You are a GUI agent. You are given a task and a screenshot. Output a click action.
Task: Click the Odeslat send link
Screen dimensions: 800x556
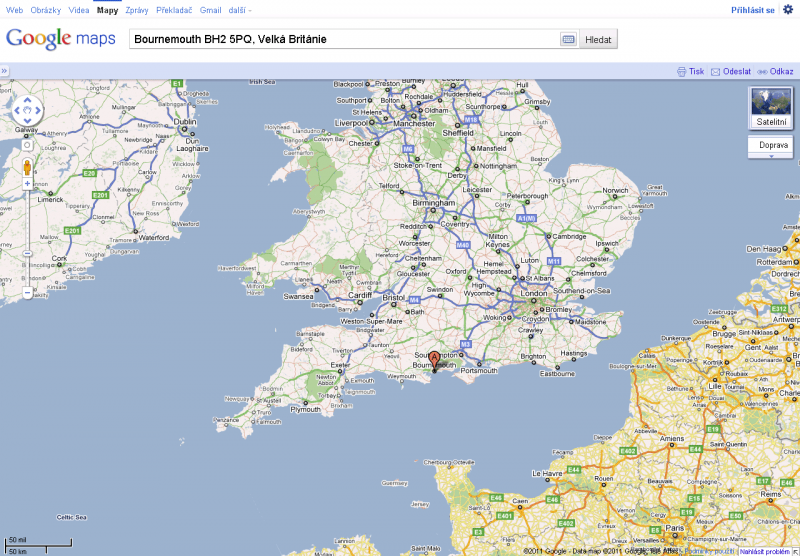(x=737, y=71)
